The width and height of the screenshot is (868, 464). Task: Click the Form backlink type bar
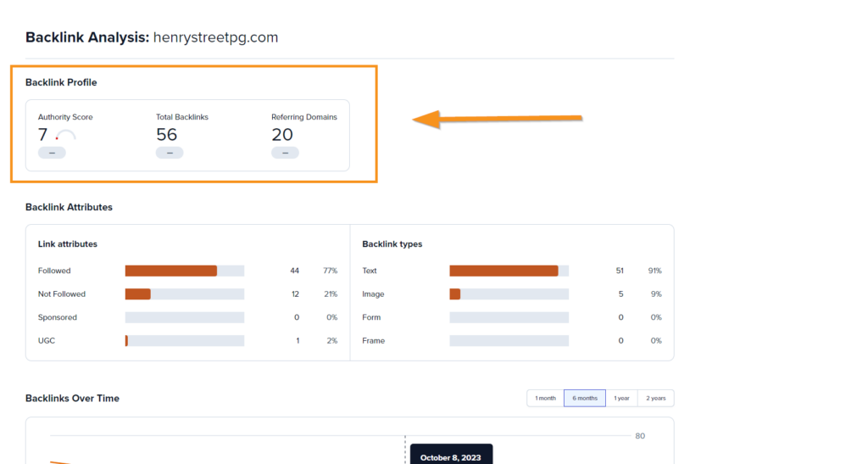tap(509, 317)
